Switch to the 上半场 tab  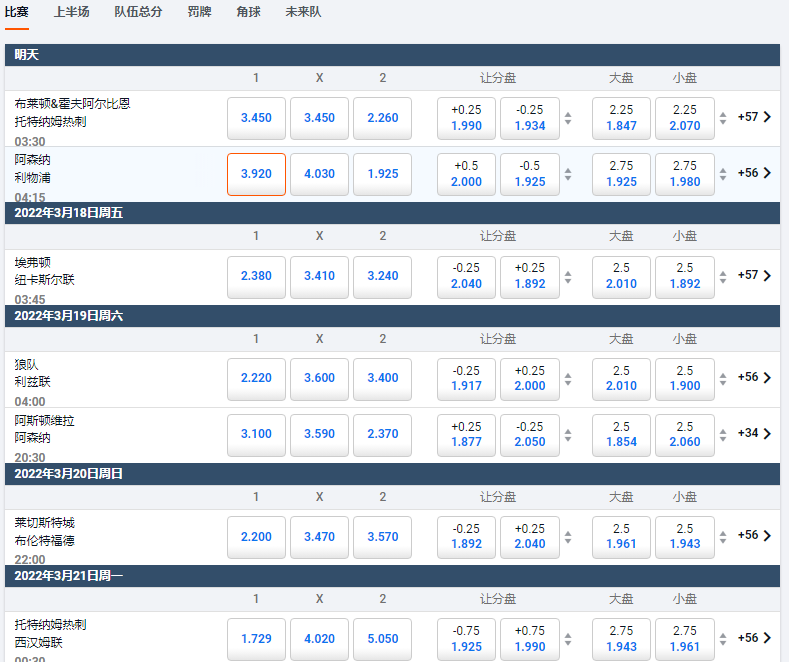point(71,12)
